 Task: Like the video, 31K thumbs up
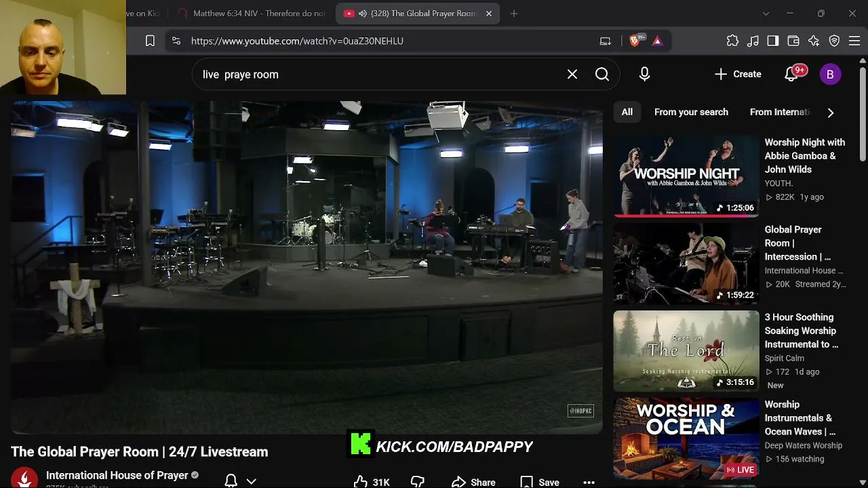coord(372,482)
